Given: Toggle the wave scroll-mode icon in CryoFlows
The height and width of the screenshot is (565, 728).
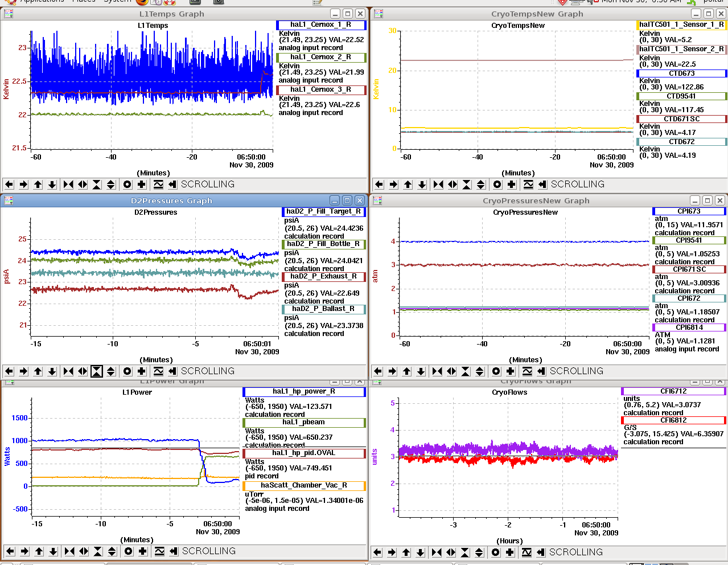Looking at the screenshot, I should click(x=527, y=552).
